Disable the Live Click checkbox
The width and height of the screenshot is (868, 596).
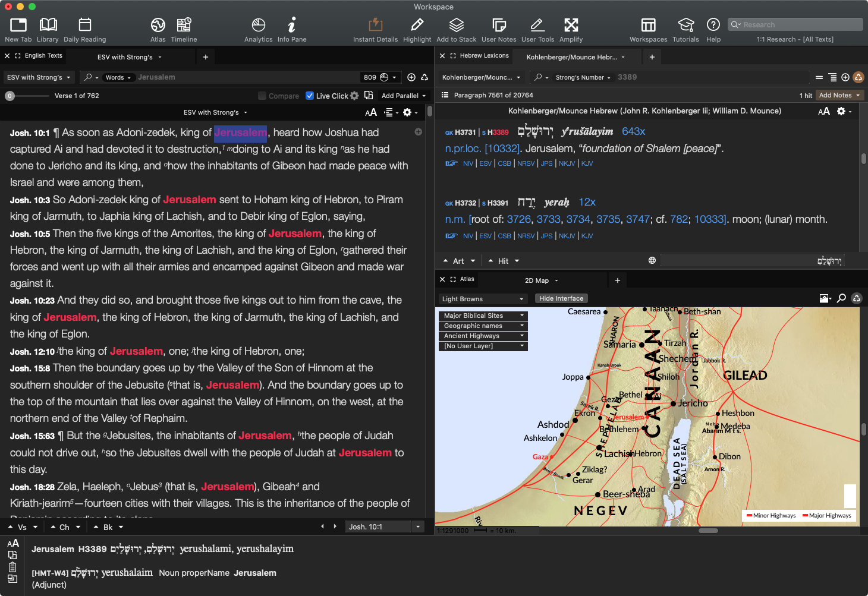coord(310,96)
